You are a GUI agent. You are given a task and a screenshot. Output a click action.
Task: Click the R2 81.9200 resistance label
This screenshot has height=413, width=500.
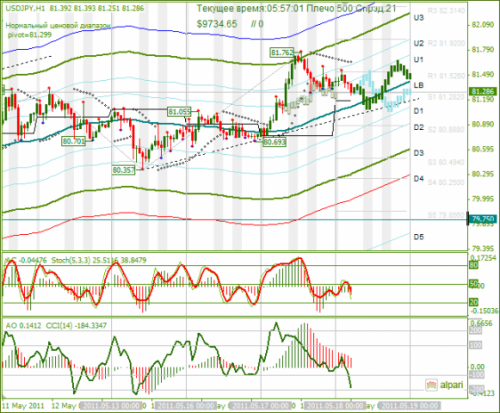coord(446,43)
